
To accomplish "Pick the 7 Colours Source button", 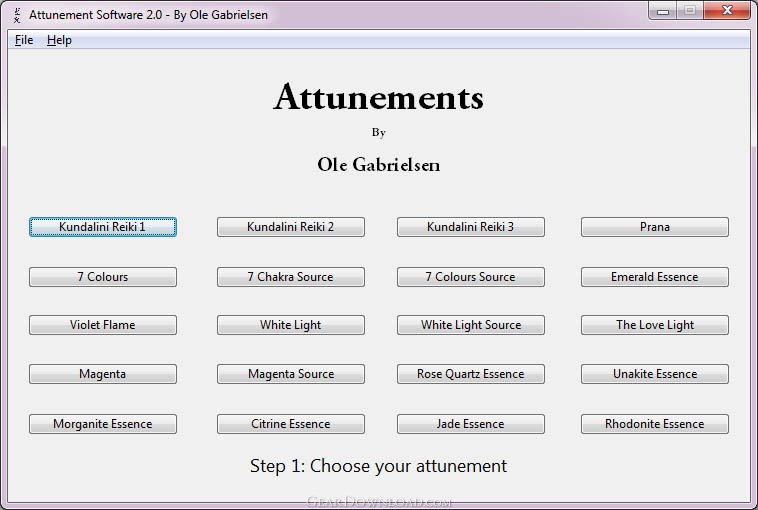I will coord(470,277).
